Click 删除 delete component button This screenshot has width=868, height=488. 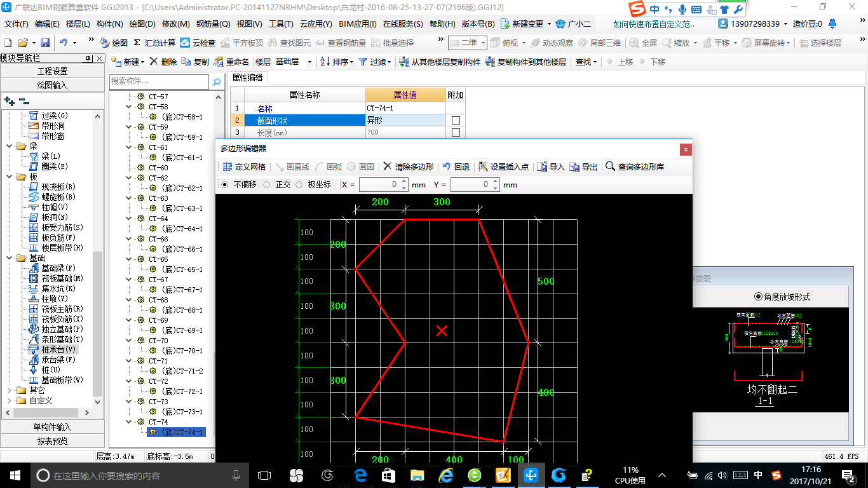point(163,62)
